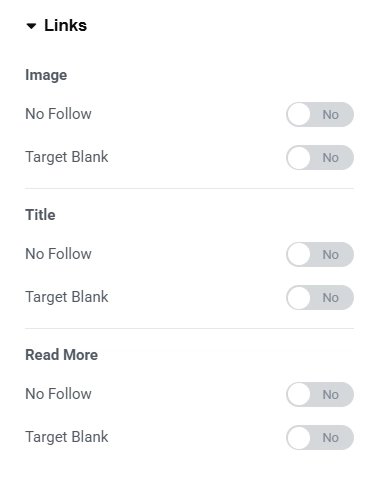Toggle Target Blank under Image

(320, 157)
